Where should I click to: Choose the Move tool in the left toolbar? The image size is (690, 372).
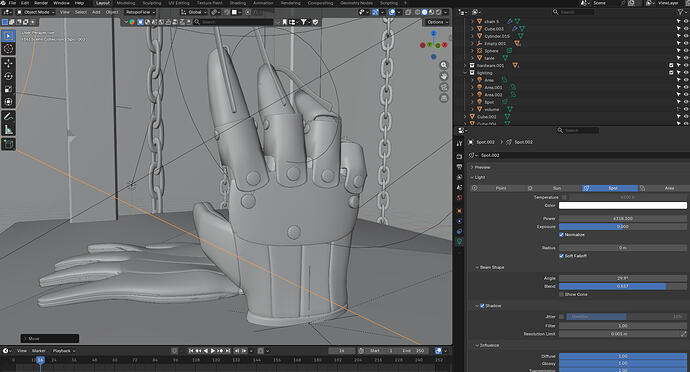8,63
